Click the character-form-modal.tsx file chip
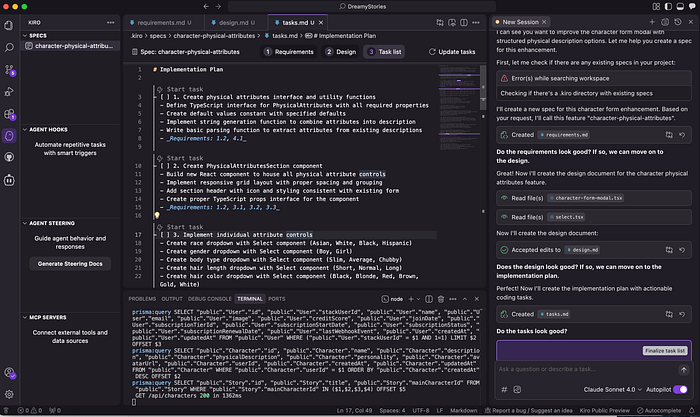Screen dimensions: 700x417 coord(585,198)
